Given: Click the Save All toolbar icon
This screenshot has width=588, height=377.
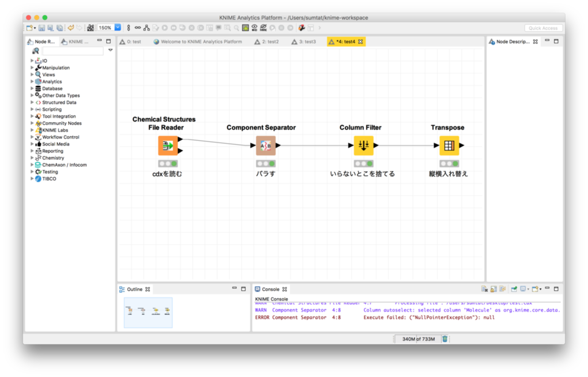Looking at the screenshot, I should [59, 28].
